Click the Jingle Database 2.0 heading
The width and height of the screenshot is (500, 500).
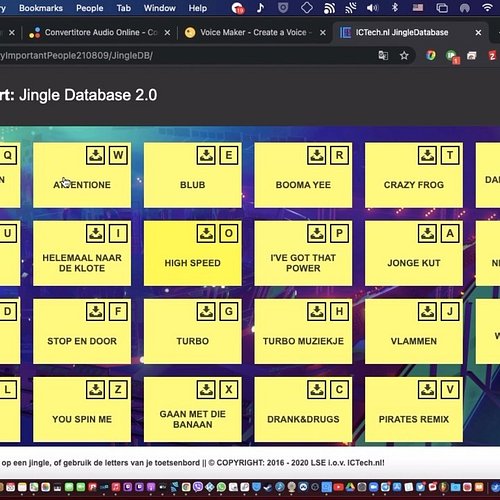pos(88,95)
